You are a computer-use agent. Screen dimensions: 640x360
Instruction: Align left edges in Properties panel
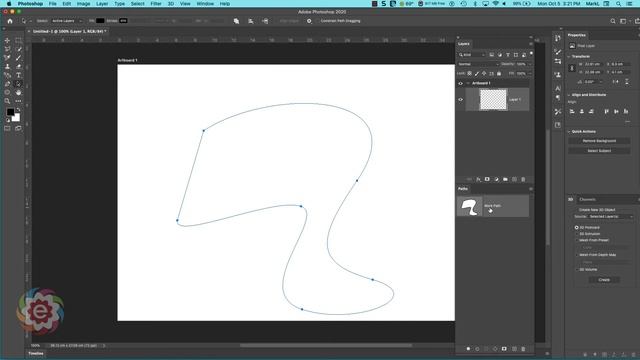[x=572, y=111]
